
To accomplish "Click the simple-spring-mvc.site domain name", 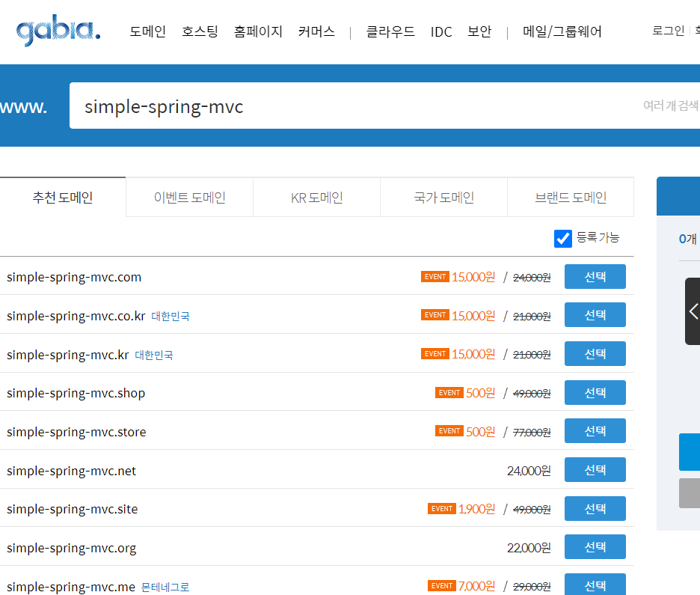I will pyautogui.click(x=73, y=510).
